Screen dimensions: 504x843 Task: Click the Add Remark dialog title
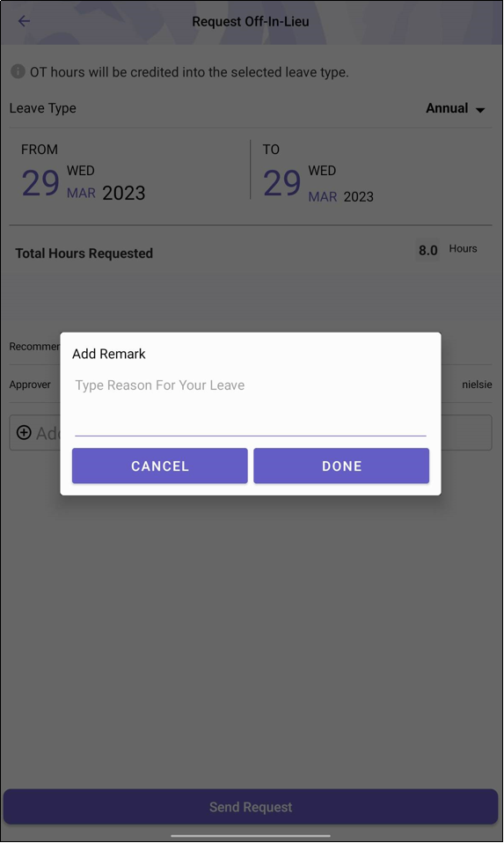click(109, 354)
